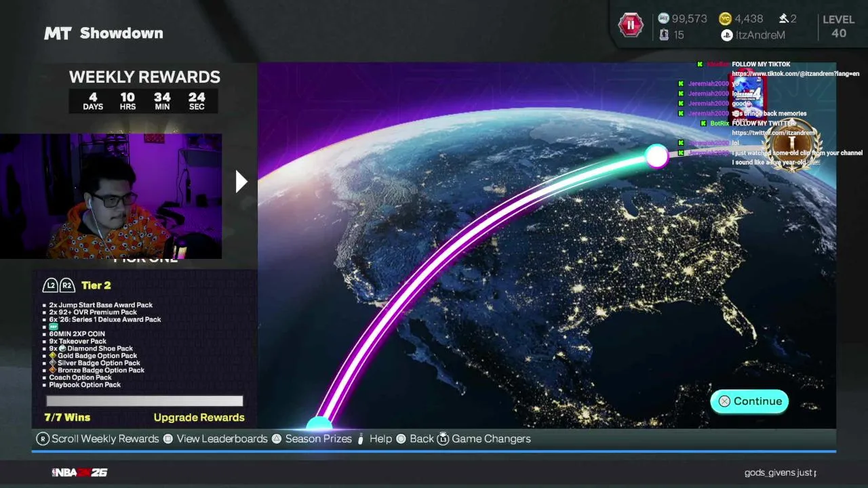Open Game Changers
Viewport: 868px width, 488px height.
point(491,439)
